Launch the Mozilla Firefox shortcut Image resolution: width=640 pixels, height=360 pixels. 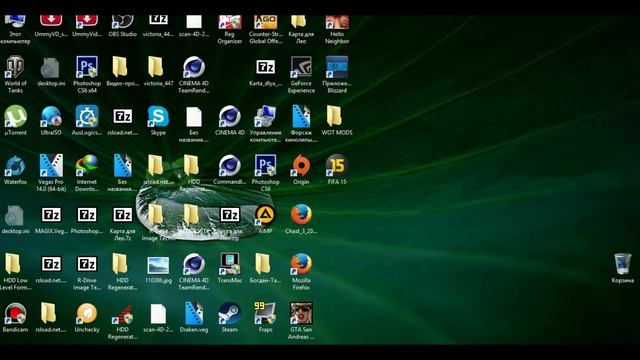click(x=301, y=264)
